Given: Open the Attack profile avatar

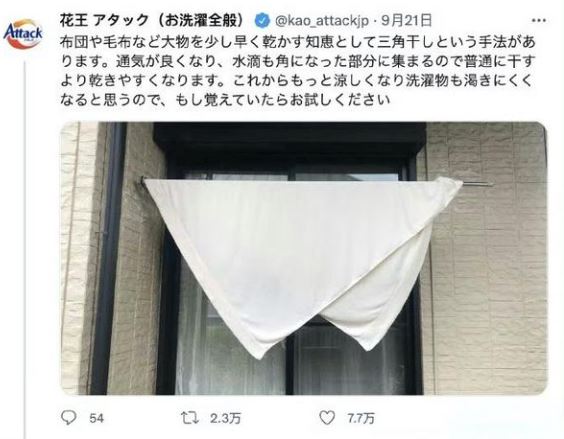Looking at the screenshot, I should tap(23, 33).
